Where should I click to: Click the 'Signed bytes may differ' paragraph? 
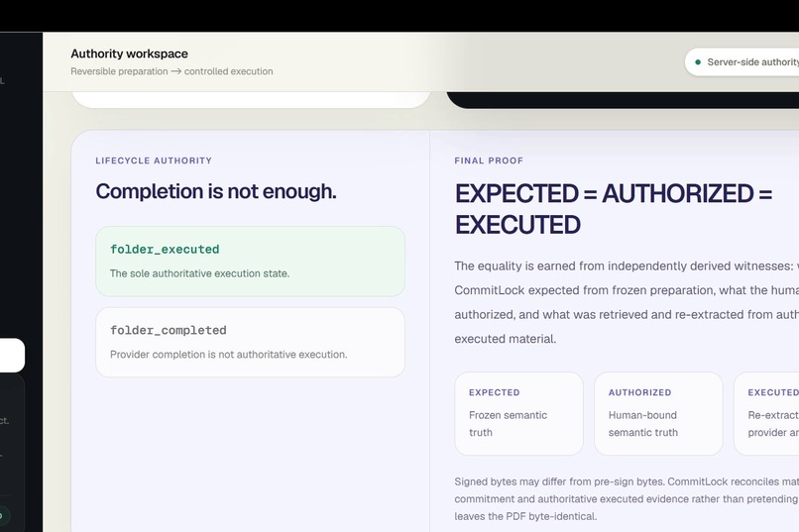627,499
